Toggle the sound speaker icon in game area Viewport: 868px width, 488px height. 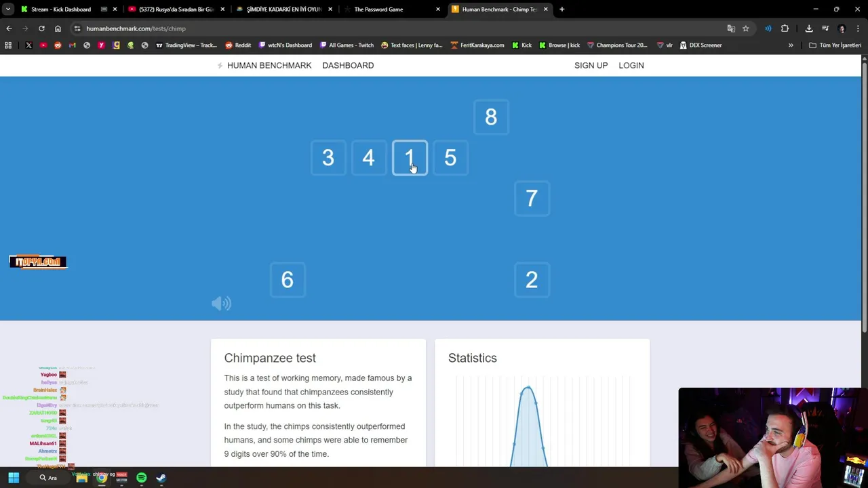click(x=221, y=304)
